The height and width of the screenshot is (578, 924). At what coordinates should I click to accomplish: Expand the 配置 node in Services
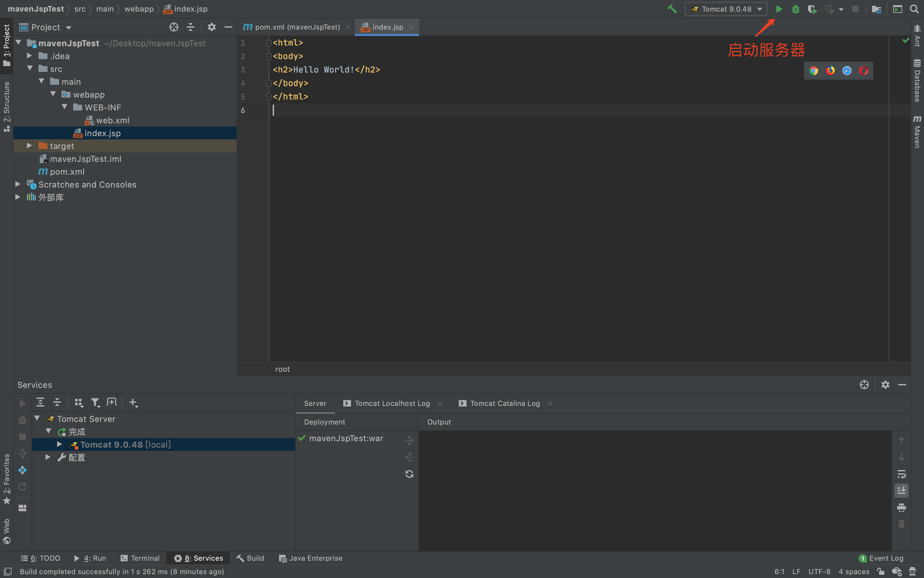pyautogui.click(x=48, y=457)
